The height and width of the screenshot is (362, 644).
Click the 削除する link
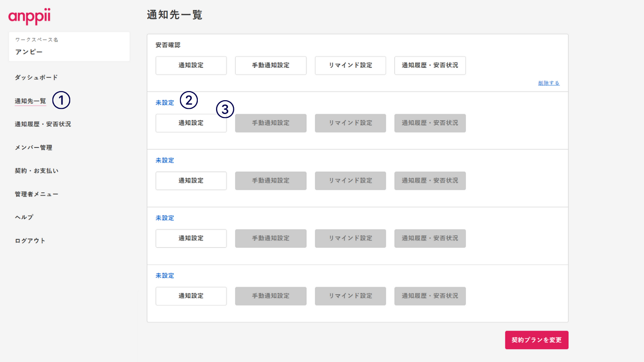point(548,83)
